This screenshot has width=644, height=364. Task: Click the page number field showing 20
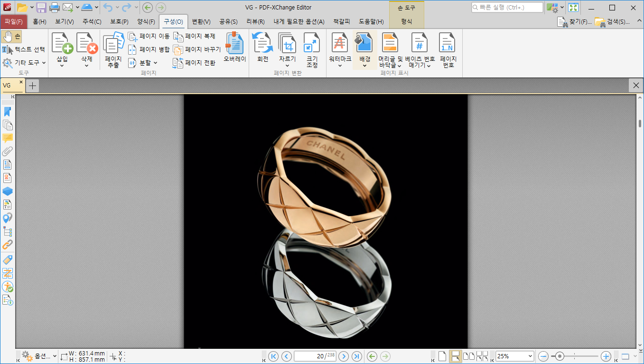315,356
